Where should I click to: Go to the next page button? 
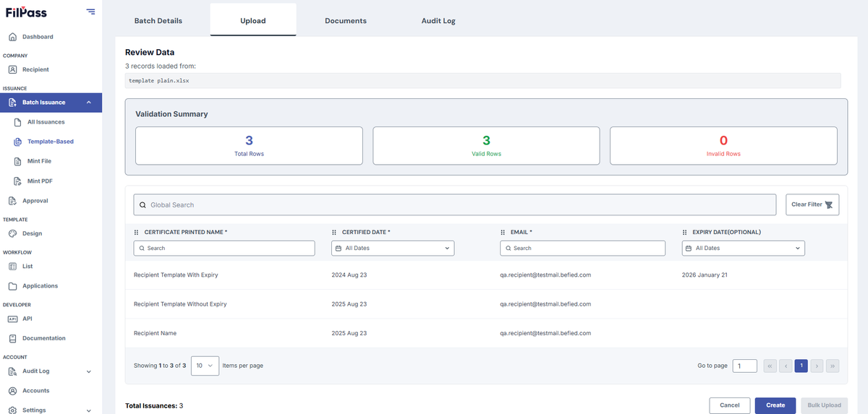[817, 366]
